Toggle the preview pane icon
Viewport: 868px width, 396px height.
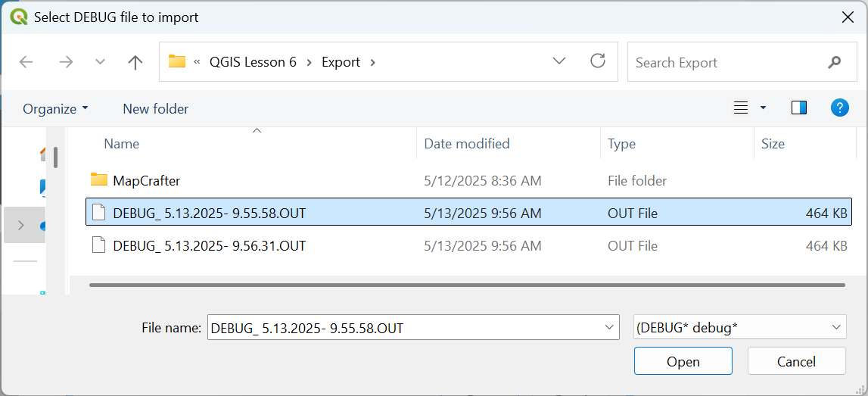pos(798,108)
